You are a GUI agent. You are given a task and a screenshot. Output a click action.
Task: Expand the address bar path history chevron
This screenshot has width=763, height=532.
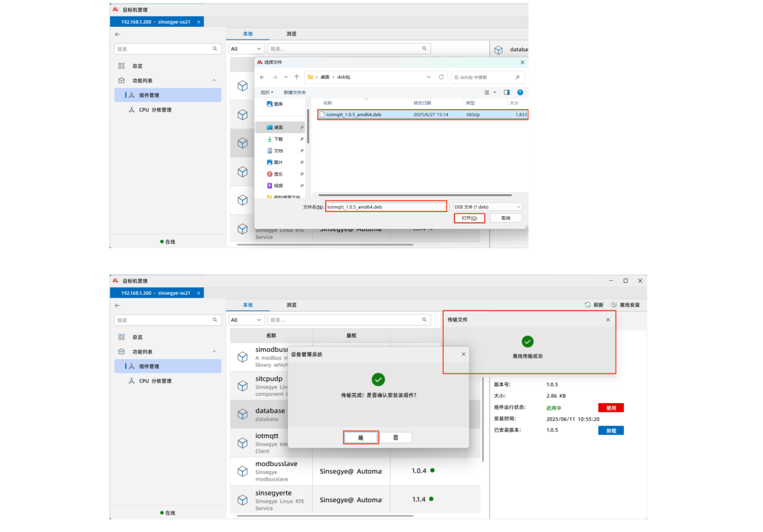tap(428, 77)
